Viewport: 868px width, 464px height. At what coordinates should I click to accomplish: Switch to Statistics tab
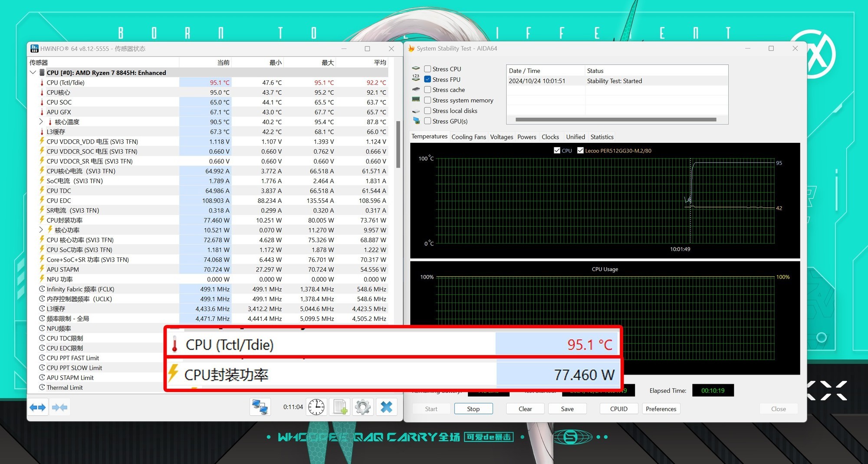click(602, 137)
